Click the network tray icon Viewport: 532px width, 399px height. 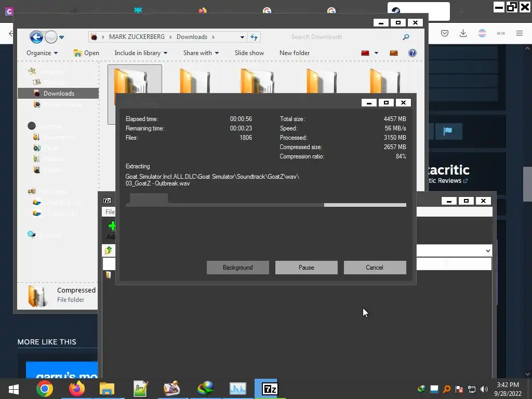click(472, 389)
